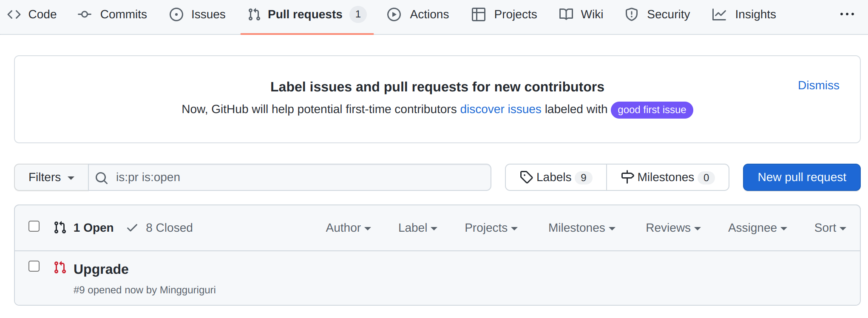Dismiss the new contributors banner
868x318 pixels.
coord(818,85)
